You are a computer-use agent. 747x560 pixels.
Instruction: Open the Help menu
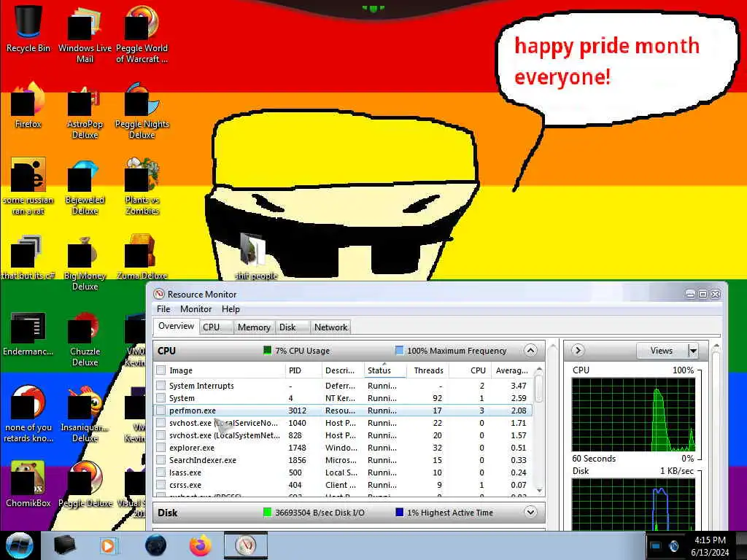pyautogui.click(x=231, y=309)
